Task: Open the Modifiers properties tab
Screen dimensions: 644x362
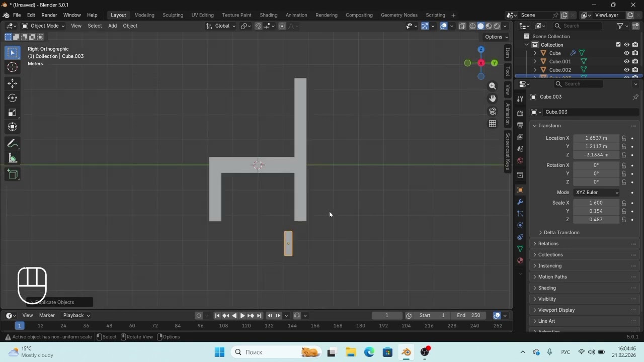Action: click(520, 202)
